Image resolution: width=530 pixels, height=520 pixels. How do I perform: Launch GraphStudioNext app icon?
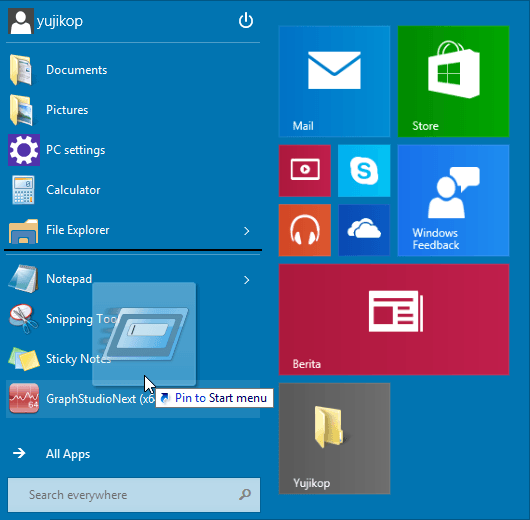(x=24, y=398)
